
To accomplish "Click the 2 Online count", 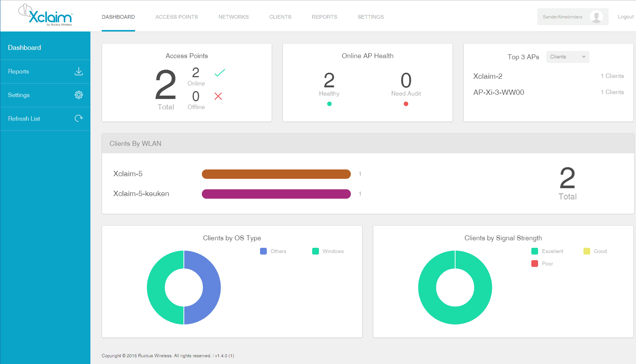I will [196, 72].
